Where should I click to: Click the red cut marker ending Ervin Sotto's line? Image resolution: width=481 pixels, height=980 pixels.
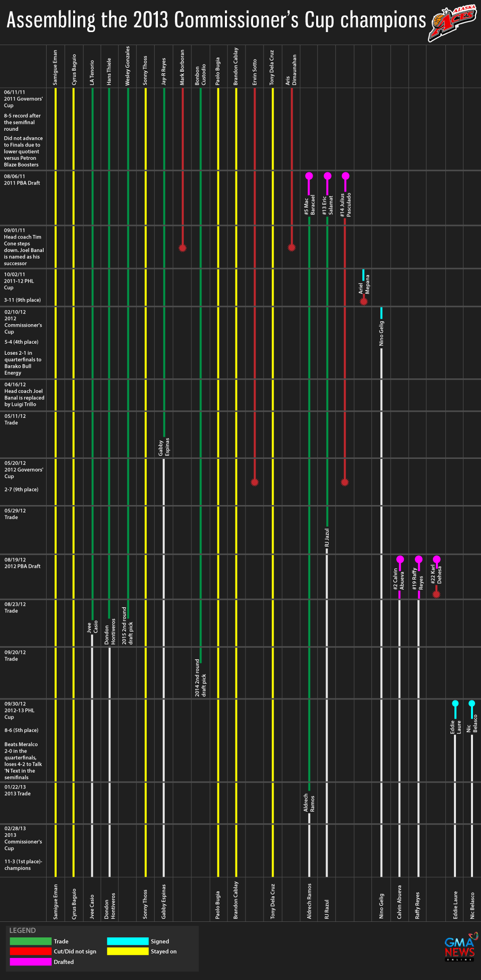255,482
